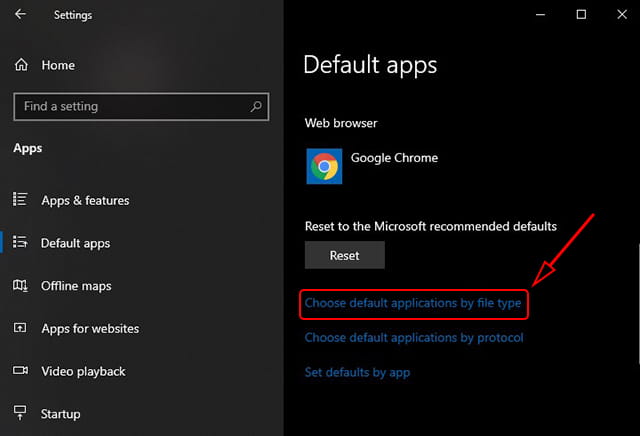Click the Default apps sidebar icon
The height and width of the screenshot is (436, 640).
point(20,242)
